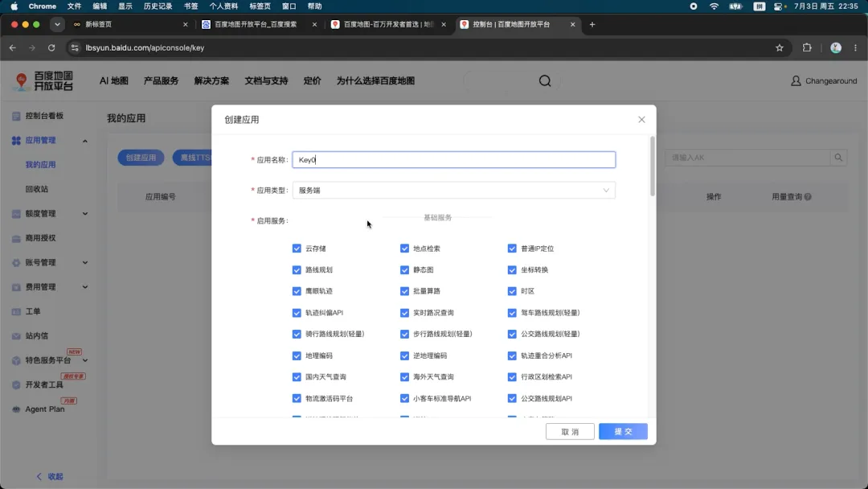
Task: Expand the 特色服务平台 section
Action: 85,360
